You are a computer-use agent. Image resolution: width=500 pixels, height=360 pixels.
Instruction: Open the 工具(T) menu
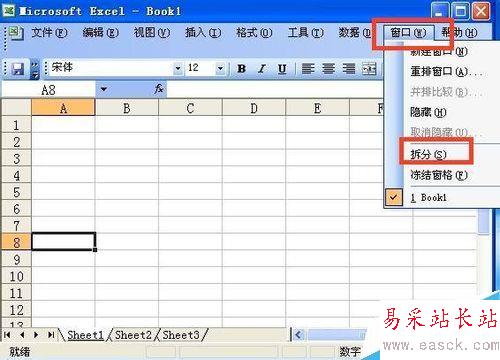306,33
